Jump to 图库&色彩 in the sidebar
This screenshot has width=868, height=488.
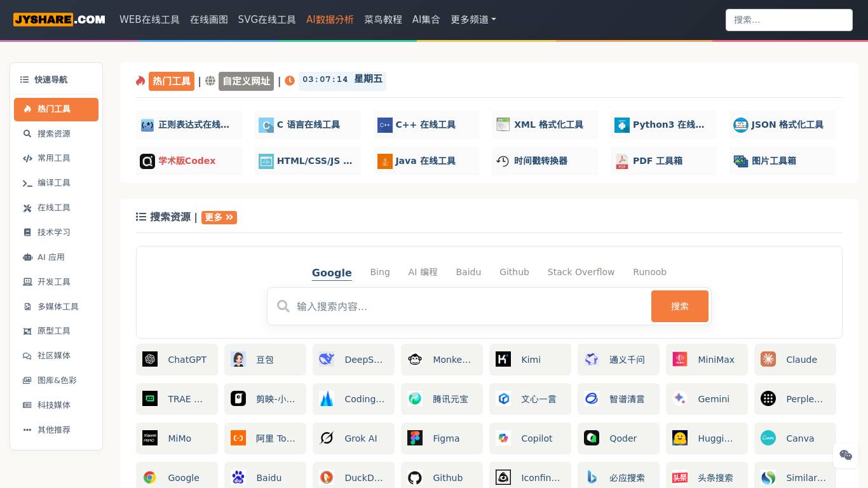pos(56,381)
